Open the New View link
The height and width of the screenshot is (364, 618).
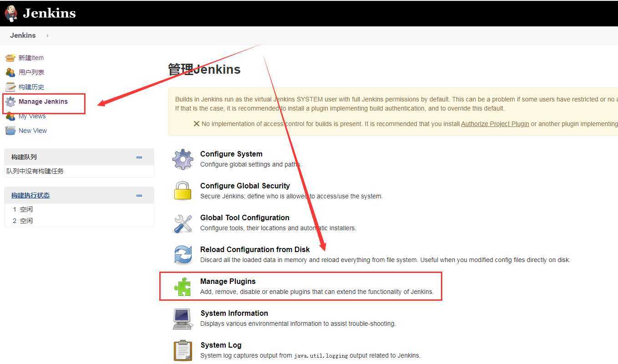(33, 131)
